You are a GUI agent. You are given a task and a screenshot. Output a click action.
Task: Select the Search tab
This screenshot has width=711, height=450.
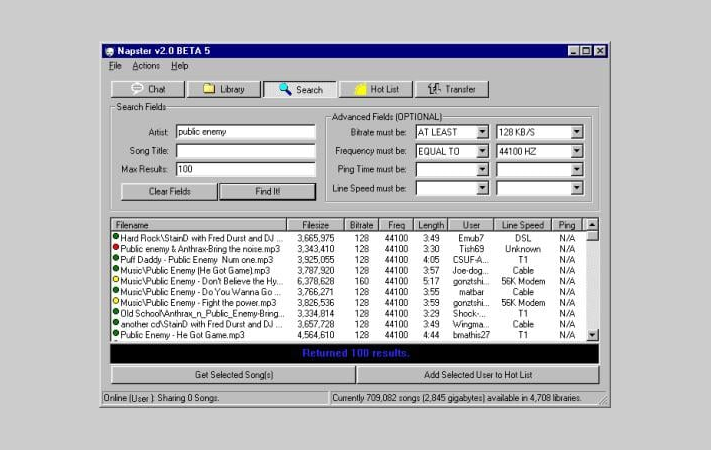pos(300,89)
